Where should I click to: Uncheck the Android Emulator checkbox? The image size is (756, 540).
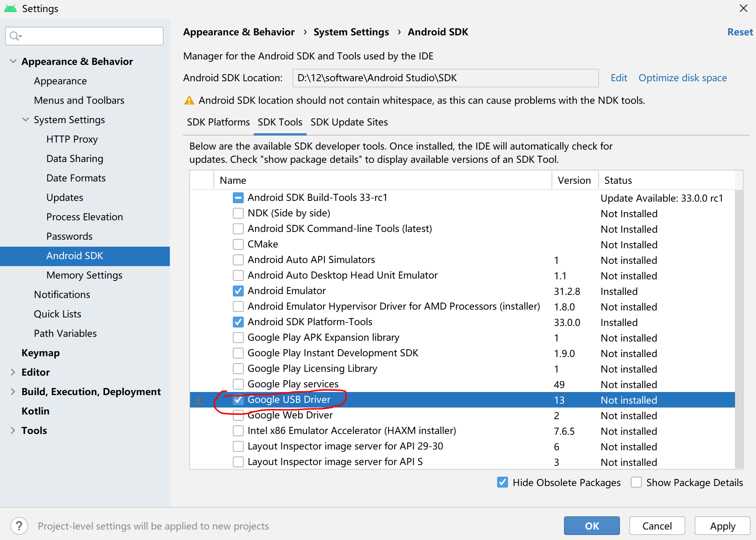pyautogui.click(x=238, y=291)
